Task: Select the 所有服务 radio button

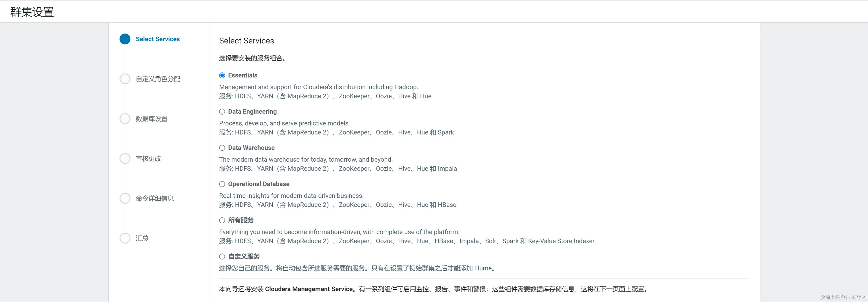Action: pos(222,220)
